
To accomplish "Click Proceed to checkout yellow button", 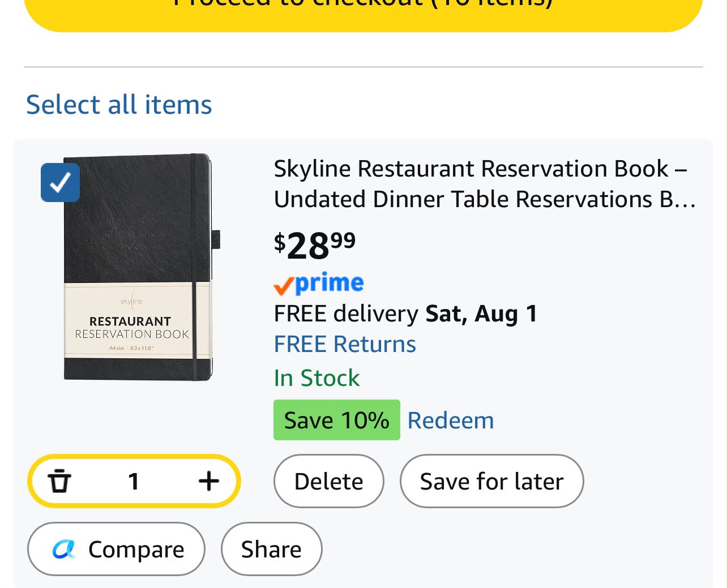I will point(363,11).
